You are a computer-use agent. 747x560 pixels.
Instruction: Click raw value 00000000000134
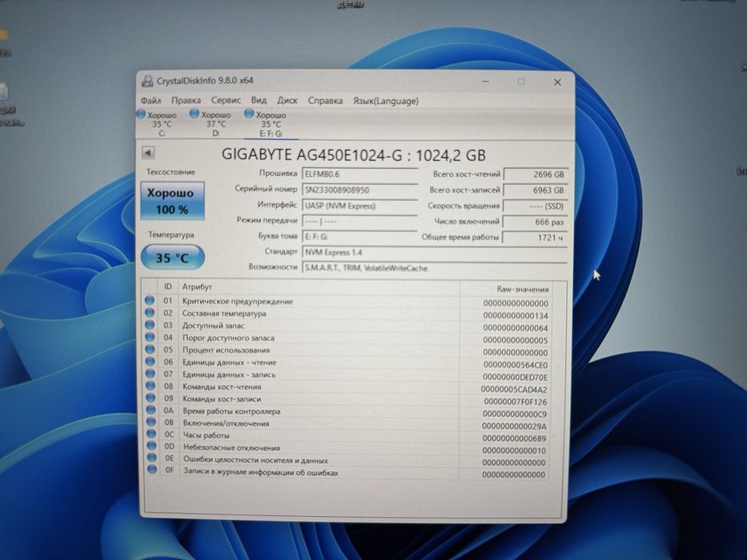pyautogui.click(x=516, y=316)
